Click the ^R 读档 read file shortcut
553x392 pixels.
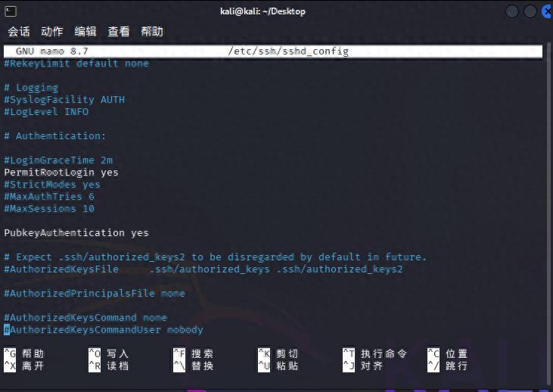click(x=109, y=366)
